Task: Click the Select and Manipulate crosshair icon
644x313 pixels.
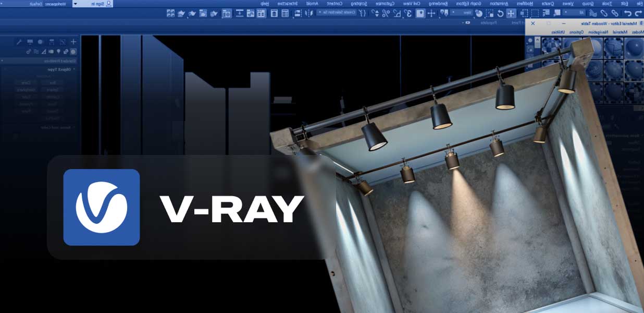Action: [x=431, y=14]
